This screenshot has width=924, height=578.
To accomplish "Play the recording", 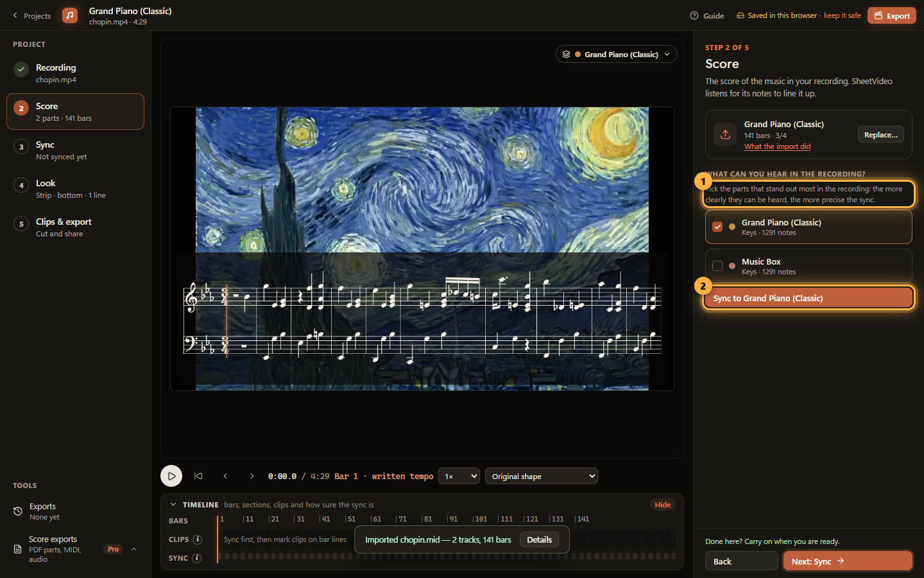I will click(171, 476).
